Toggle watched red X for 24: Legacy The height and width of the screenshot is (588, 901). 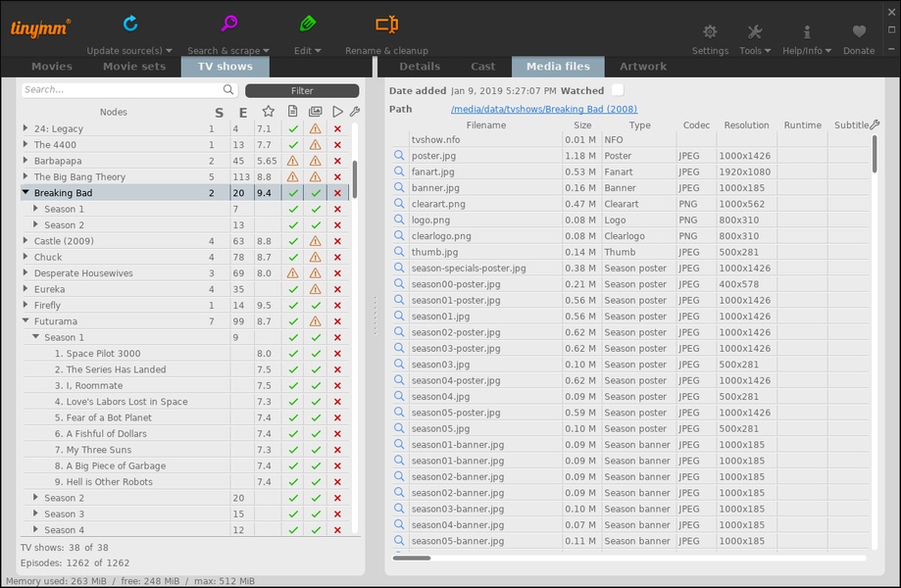tap(337, 128)
